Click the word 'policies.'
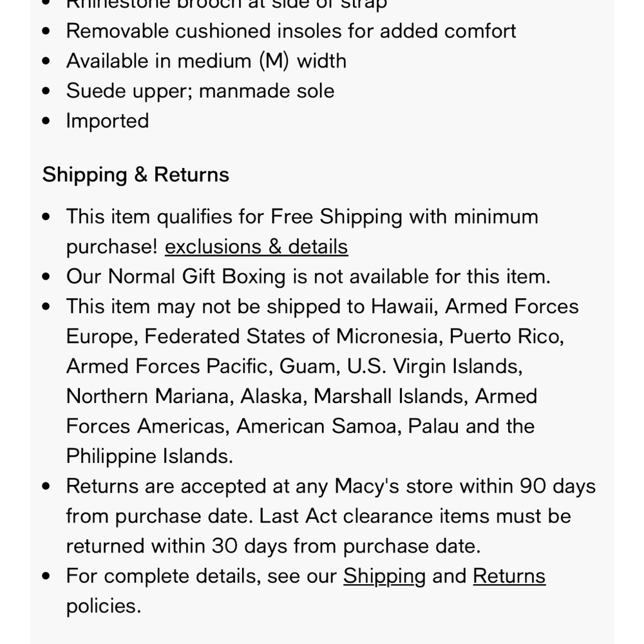Viewport: 644px width, 644px height. (x=104, y=606)
